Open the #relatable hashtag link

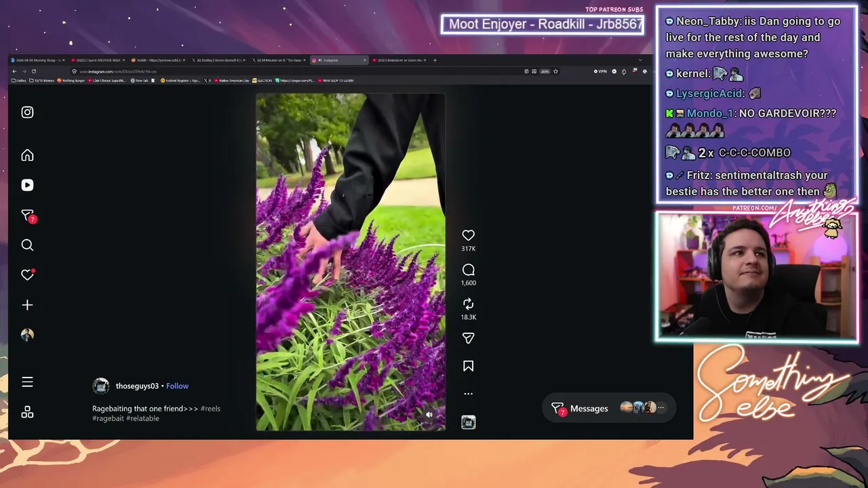(142, 418)
